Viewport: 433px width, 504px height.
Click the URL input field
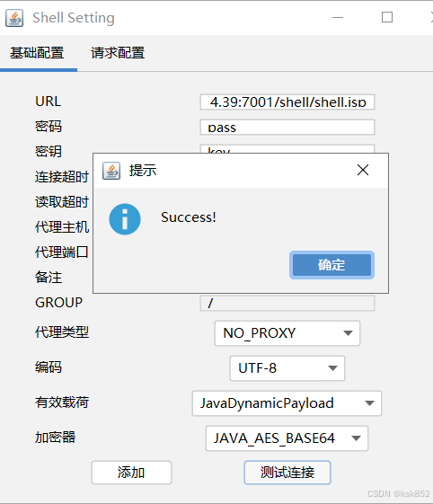click(287, 102)
